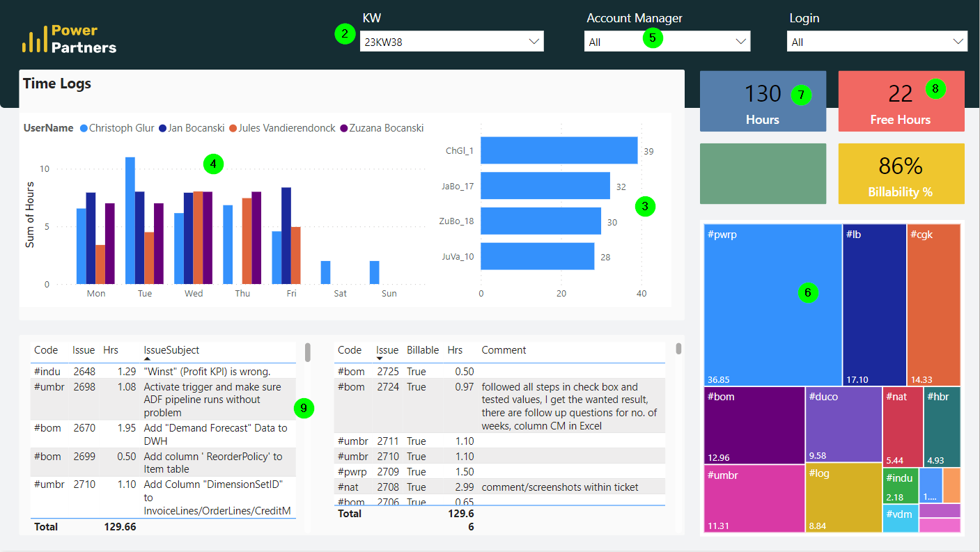Open the KW dropdown showing 23KW38
The width and height of the screenshot is (980, 552).
[451, 41]
